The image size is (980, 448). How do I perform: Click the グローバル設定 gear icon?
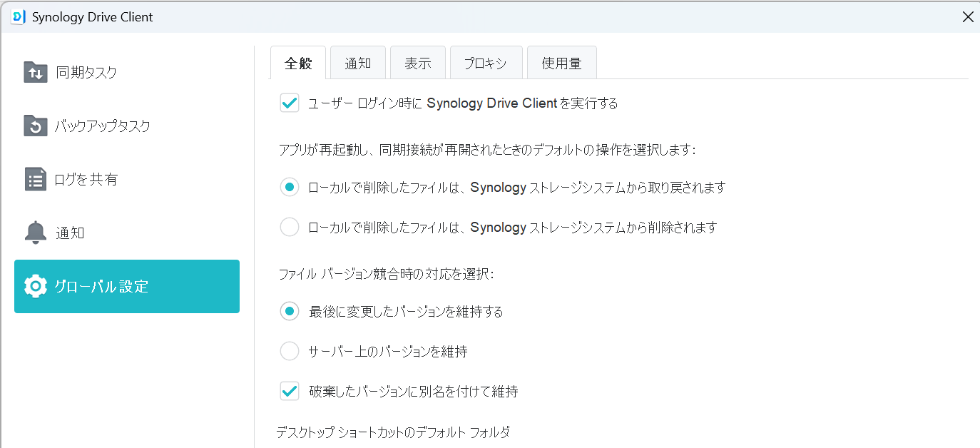tap(35, 286)
